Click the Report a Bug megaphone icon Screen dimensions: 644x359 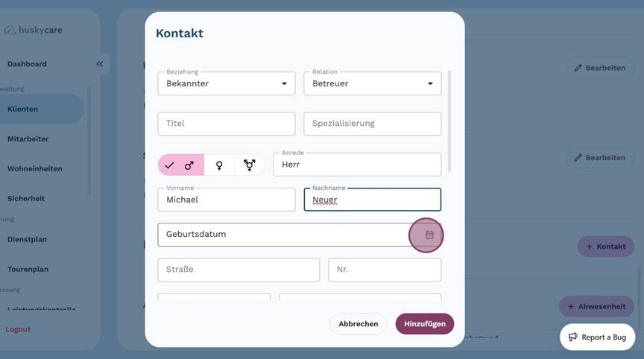click(573, 337)
